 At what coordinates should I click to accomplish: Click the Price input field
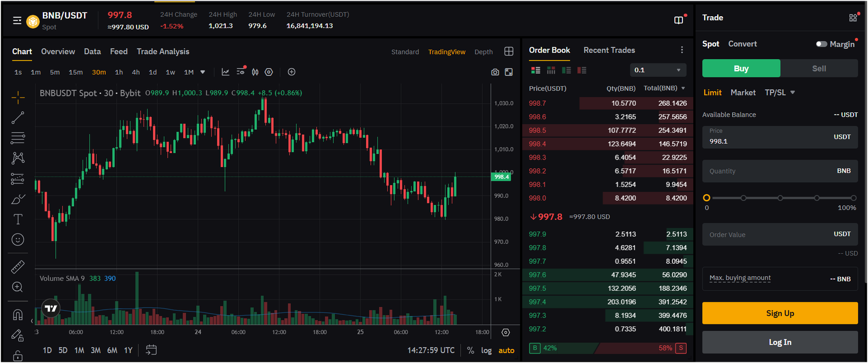pyautogui.click(x=780, y=137)
